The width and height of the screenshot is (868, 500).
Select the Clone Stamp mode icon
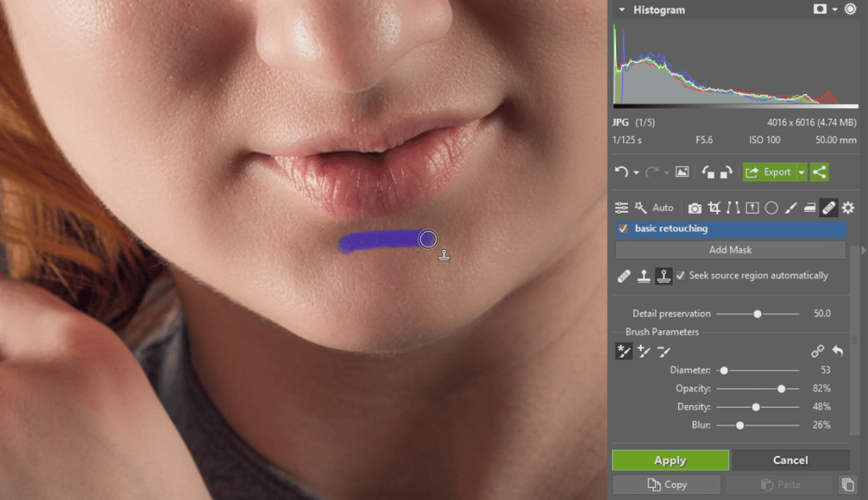(x=644, y=276)
